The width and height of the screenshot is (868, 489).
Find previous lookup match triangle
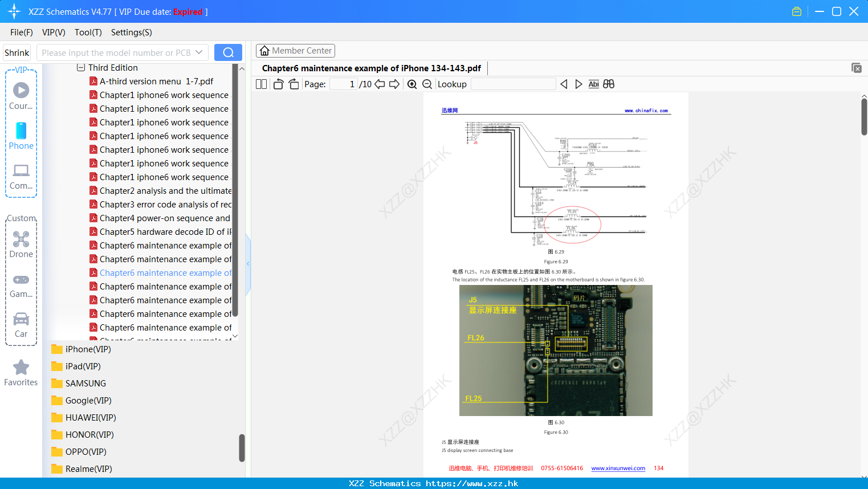(564, 84)
